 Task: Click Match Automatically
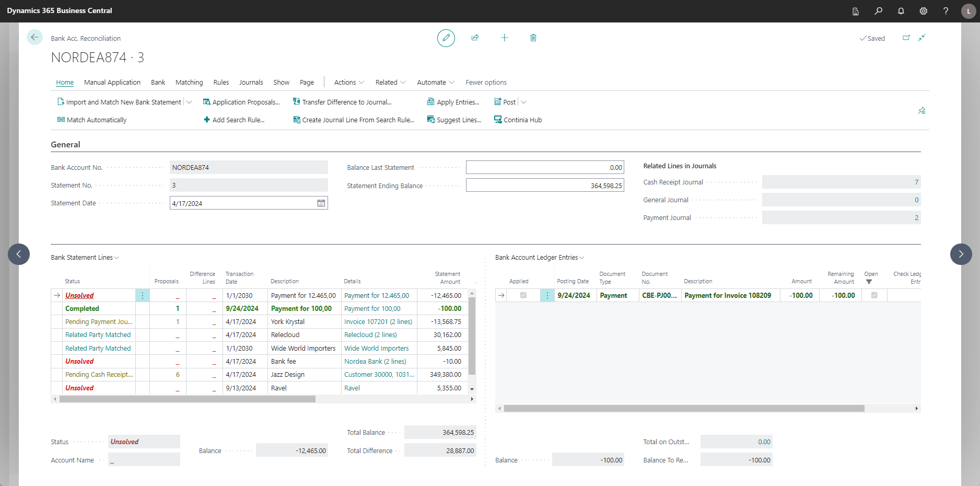point(92,120)
